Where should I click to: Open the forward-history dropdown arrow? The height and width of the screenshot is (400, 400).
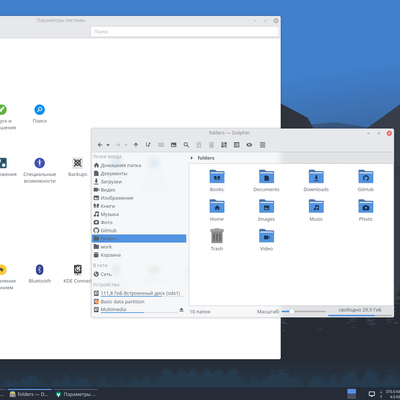pyautogui.click(x=126, y=145)
